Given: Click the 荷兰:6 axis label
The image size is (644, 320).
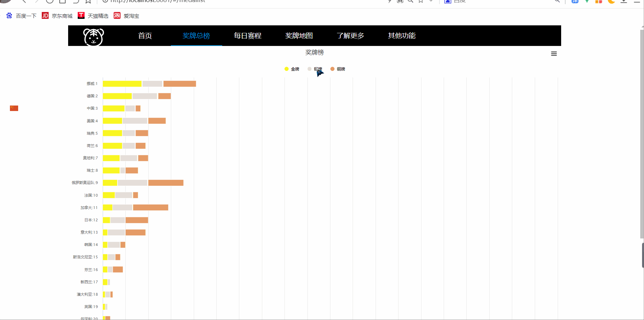Looking at the screenshot, I should 92,146.
